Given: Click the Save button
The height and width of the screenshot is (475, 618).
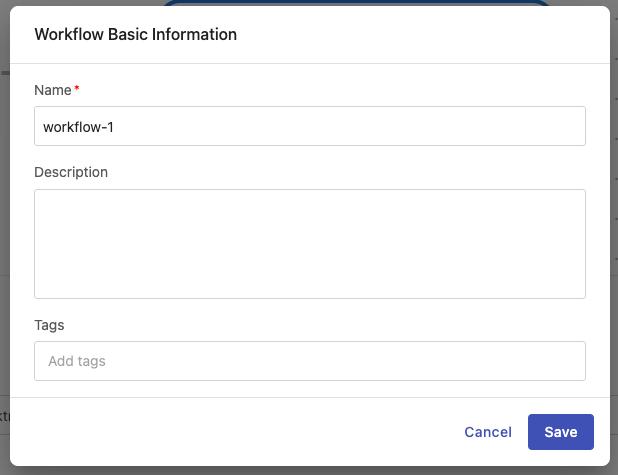Looking at the screenshot, I should (560, 432).
